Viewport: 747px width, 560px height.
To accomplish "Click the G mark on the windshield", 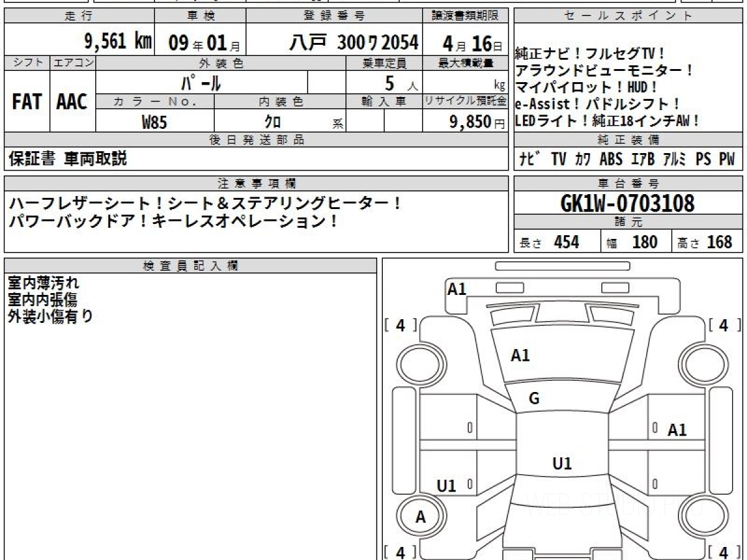I will [534, 399].
